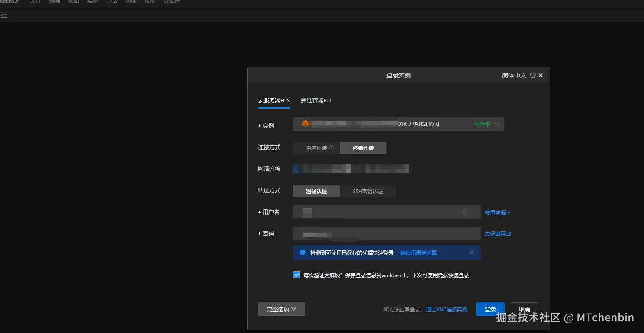Choose SSH密钥认证 authentication method

368,191
